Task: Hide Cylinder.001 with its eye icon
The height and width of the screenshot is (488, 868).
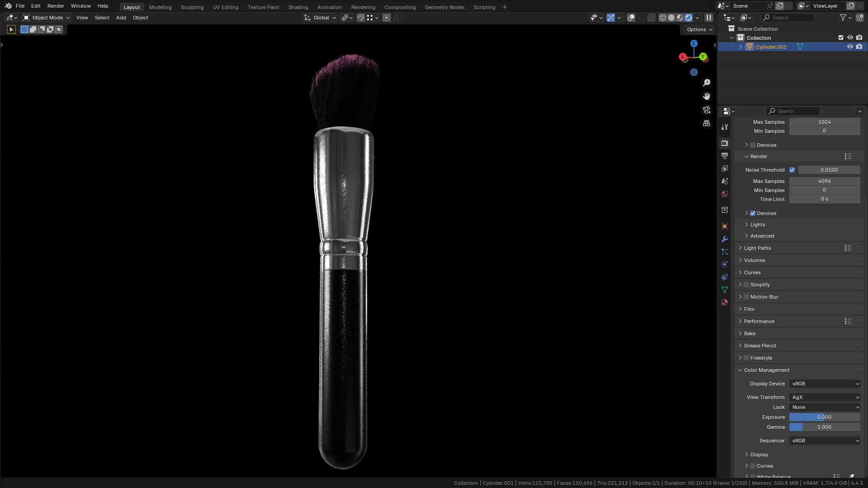Action: tap(850, 47)
